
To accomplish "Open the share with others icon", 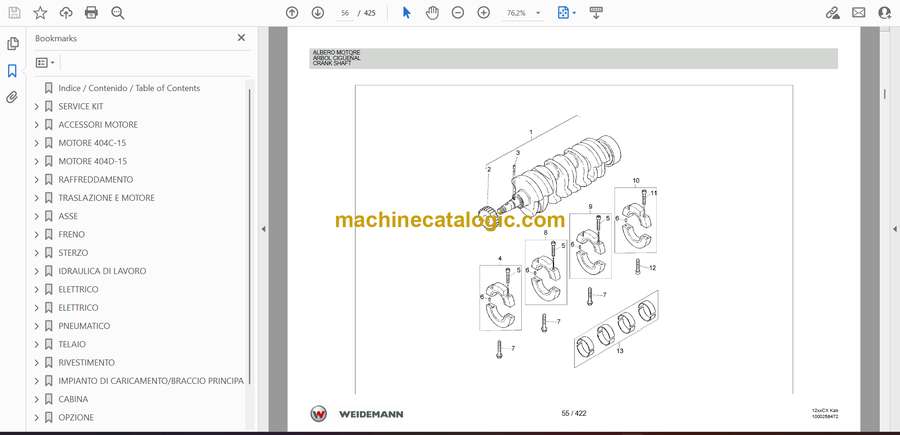I will [x=885, y=13].
